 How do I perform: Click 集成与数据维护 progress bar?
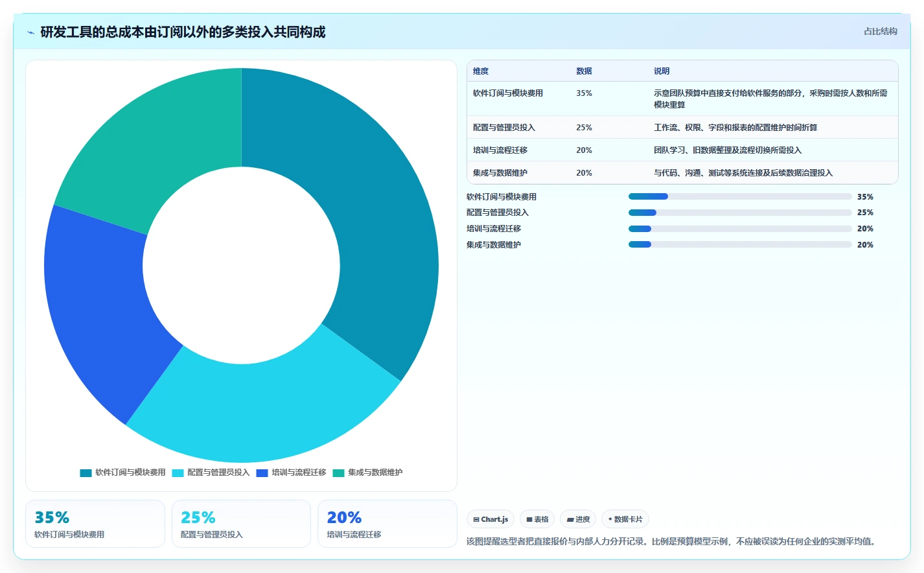tap(740, 244)
